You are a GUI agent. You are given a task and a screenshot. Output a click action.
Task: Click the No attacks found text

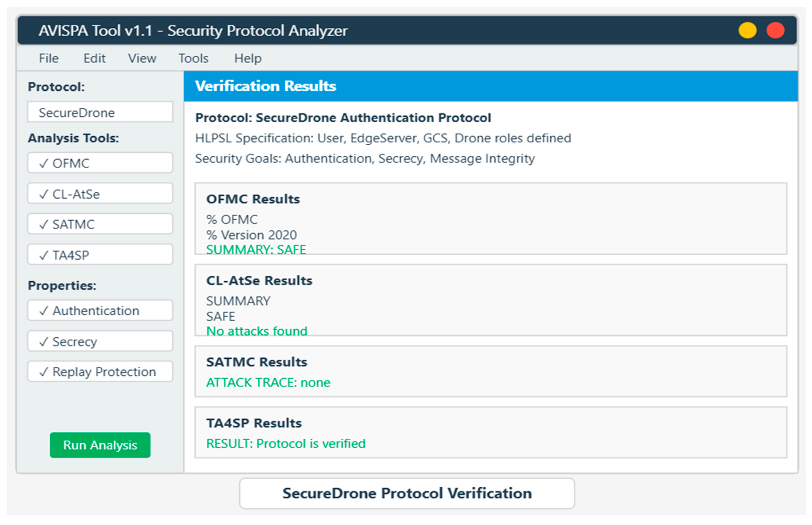coord(256,331)
